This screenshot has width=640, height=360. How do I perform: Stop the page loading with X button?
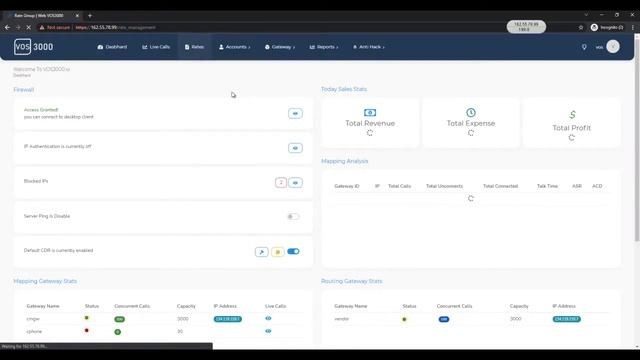tap(29, 27)
